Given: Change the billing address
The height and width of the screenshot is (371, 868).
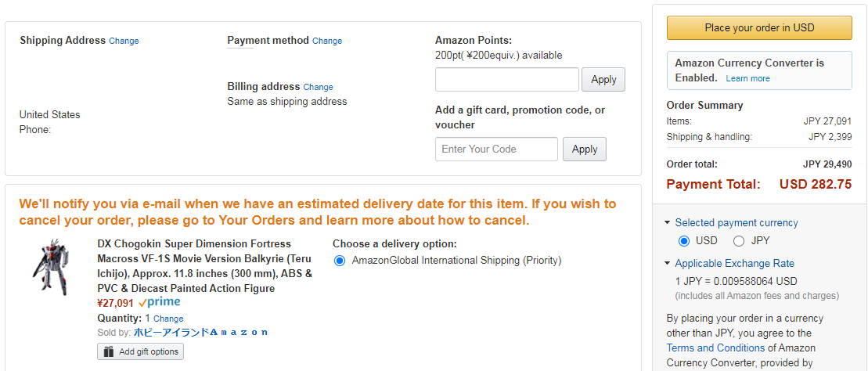Looking at the screenshot, I should pyautogui.click(x=318, y=87).
